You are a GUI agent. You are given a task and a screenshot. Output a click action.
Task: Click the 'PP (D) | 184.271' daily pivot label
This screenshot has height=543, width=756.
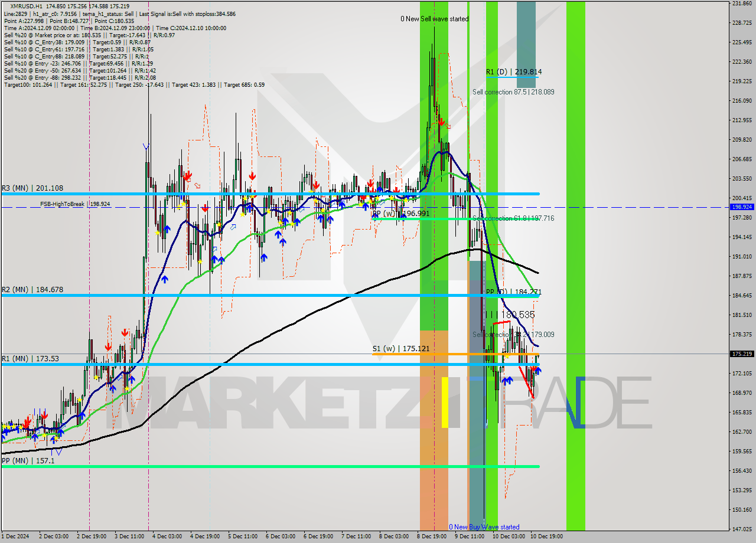pos(514,292)
